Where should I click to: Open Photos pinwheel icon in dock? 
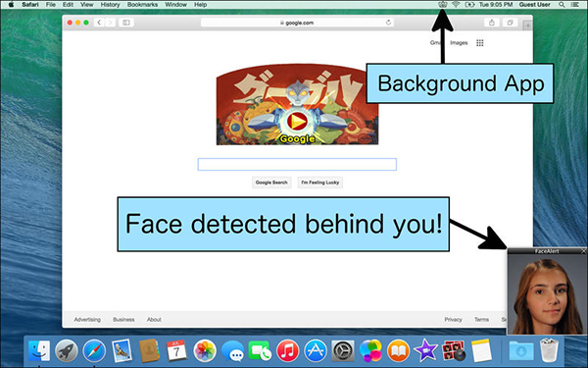pyautogui.click(x=205, y=350)
